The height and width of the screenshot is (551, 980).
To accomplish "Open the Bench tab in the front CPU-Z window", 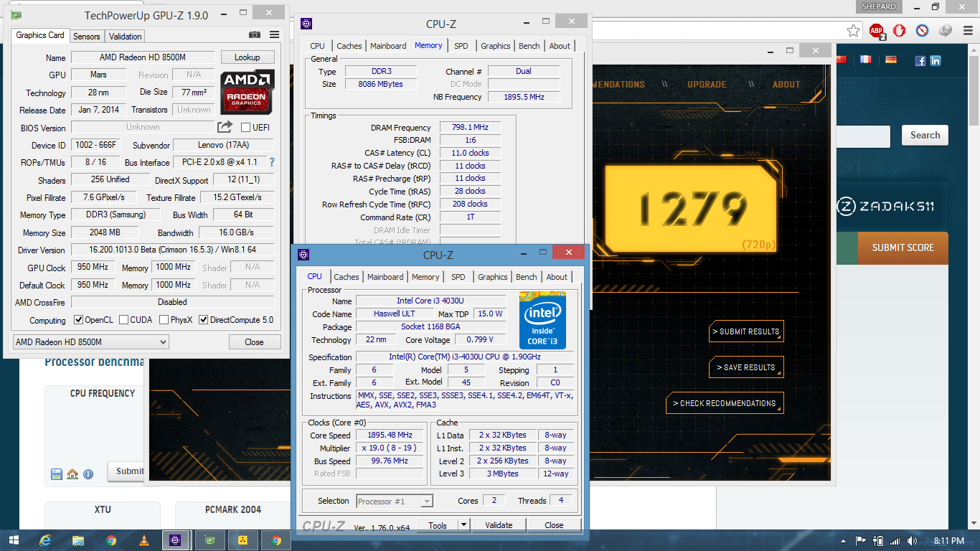I will coord(527,277).
